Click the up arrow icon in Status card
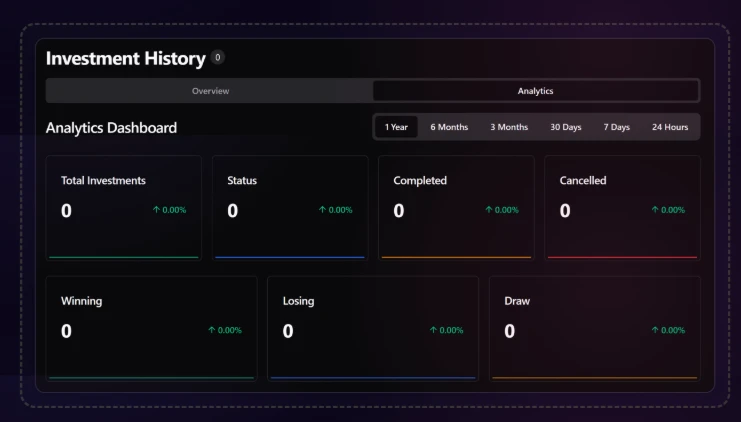The width and height of the screenshot is (741, 422). tap(322, 210)
